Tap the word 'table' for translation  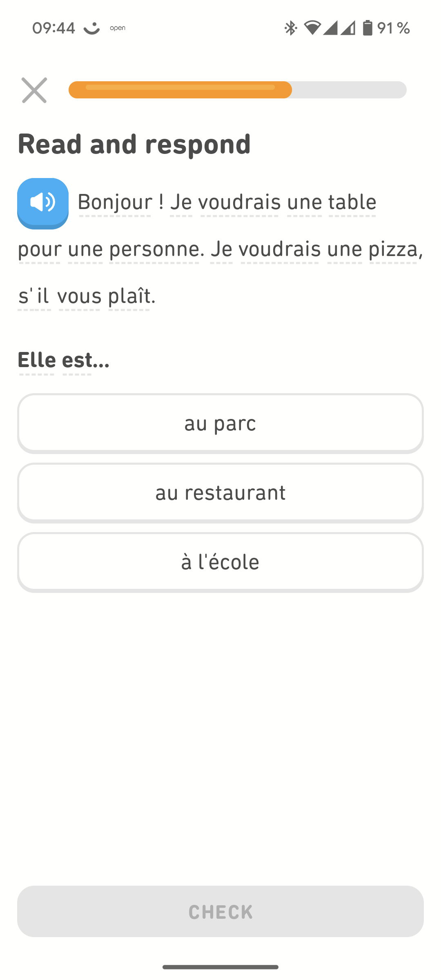352,203
